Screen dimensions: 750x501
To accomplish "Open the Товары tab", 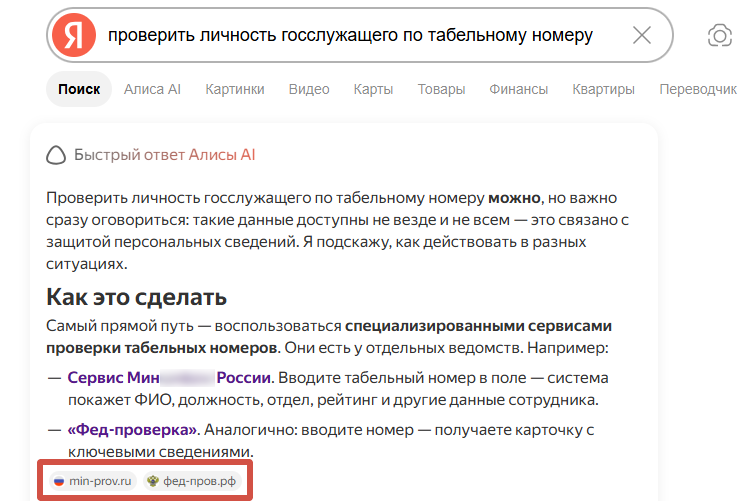I will click(x=441, y=89).
